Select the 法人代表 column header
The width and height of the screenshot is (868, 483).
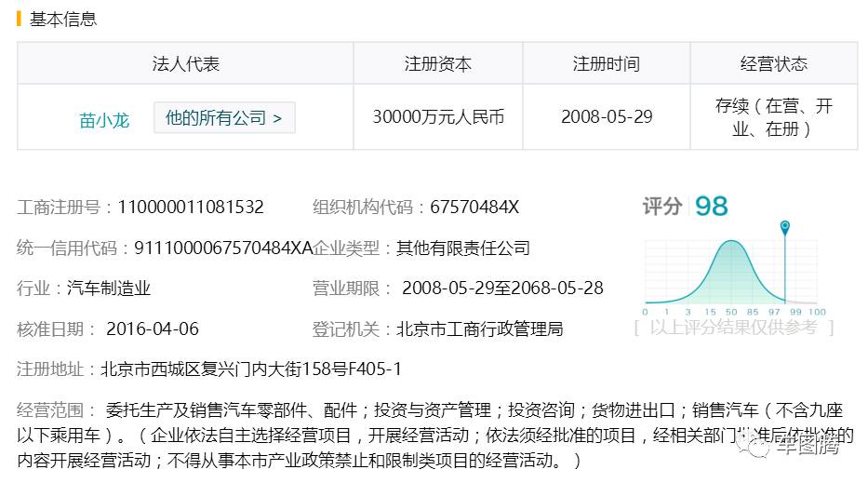[185, 63]
